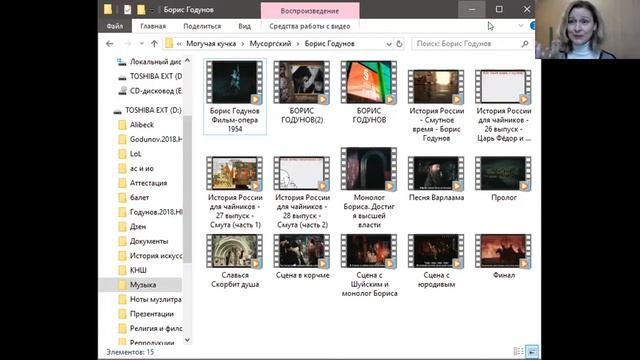640x360 pixels.
Task: Click the Back navigation arrow
Action: click(109, 44)
